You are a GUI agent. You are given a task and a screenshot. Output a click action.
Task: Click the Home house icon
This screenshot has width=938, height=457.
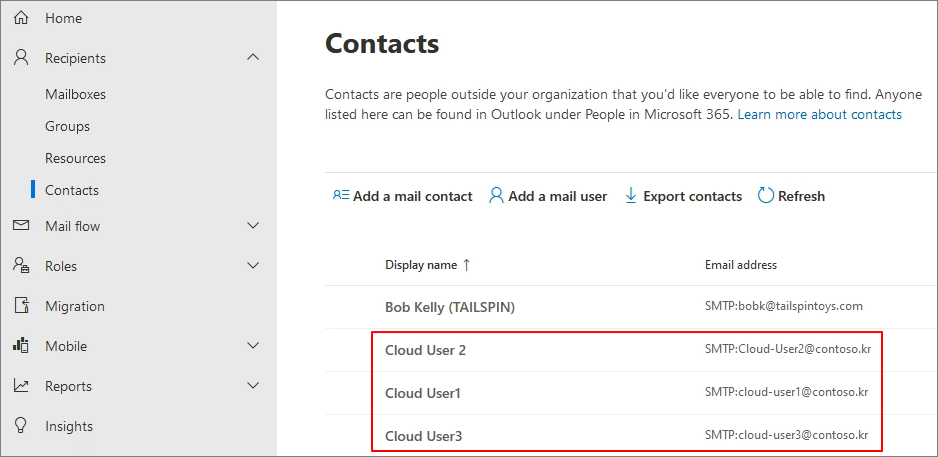[x=22, y=19]
